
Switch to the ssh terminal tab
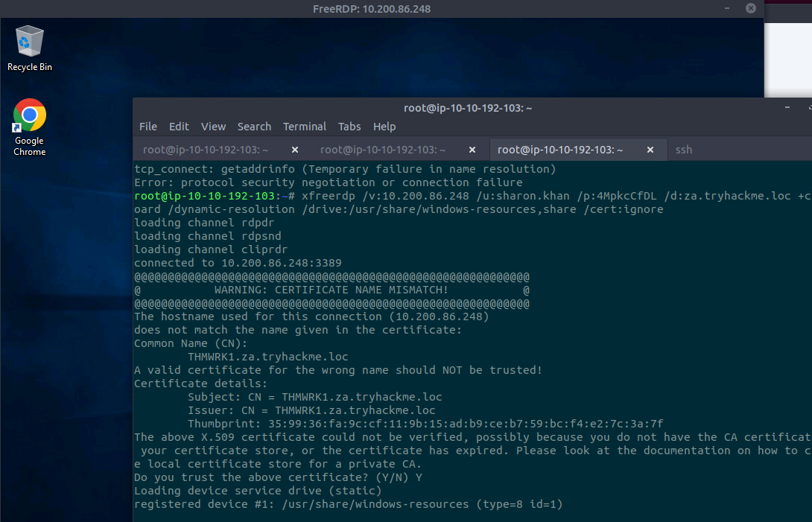point(684,150)
